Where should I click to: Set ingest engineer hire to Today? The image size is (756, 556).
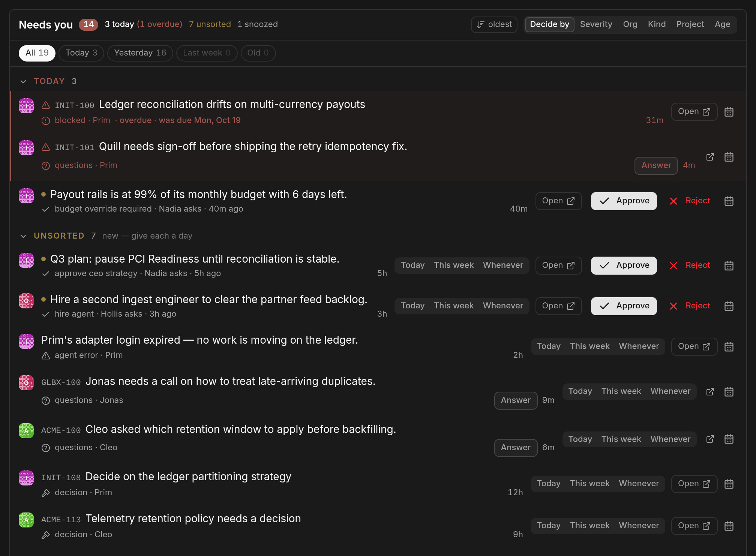[x=412, y=306]
